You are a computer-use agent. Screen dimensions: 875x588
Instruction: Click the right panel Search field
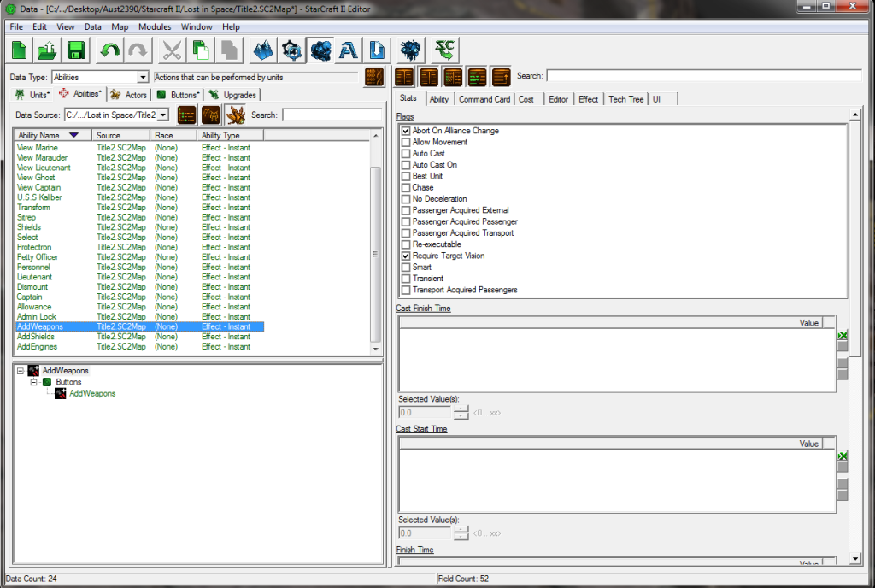[704, 76]
